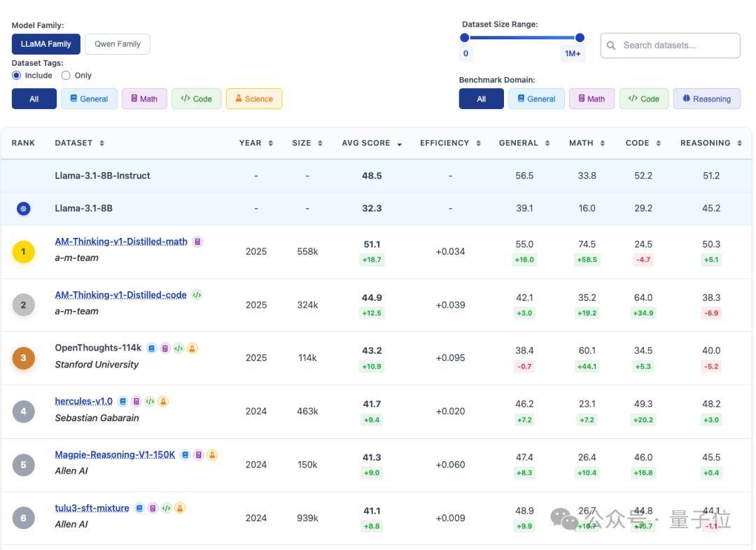Screen dimensions: 756x550
Task: Toggle General dataset tag filter
Action: click(89, 99)
